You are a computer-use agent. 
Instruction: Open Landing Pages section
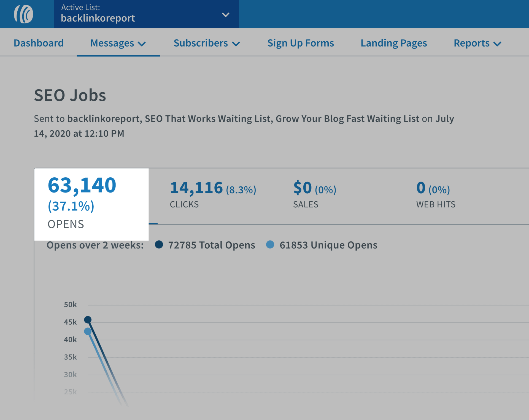393,43
